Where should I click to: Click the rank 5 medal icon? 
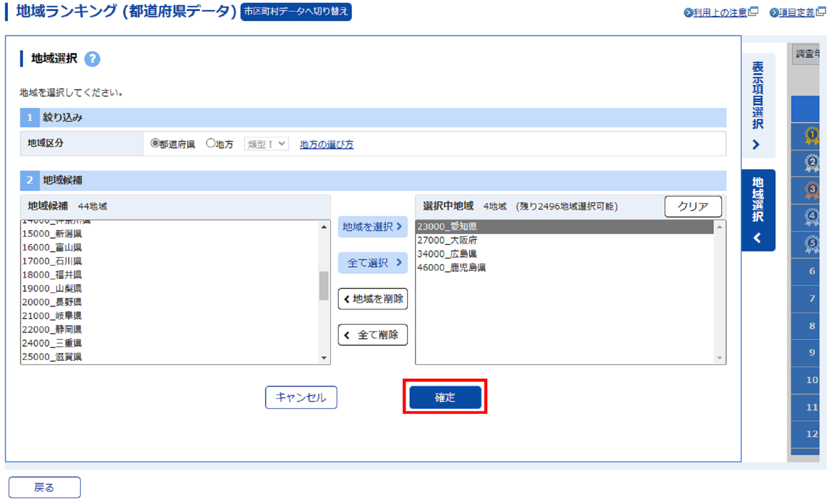812,244
